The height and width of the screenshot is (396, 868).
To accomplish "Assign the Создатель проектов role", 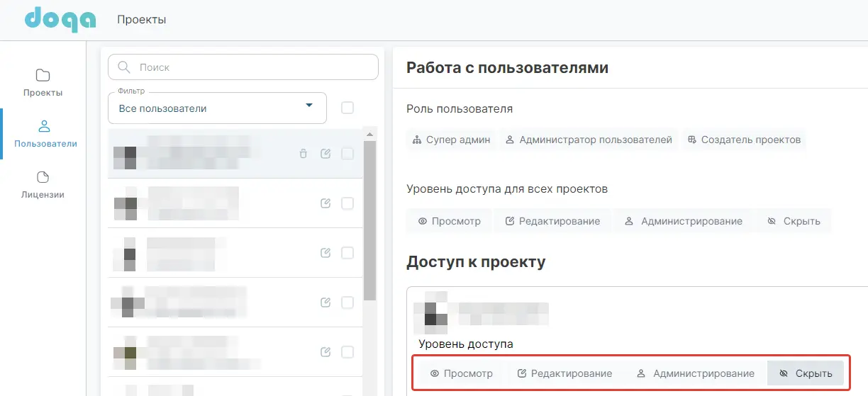I will coord(744,140).
